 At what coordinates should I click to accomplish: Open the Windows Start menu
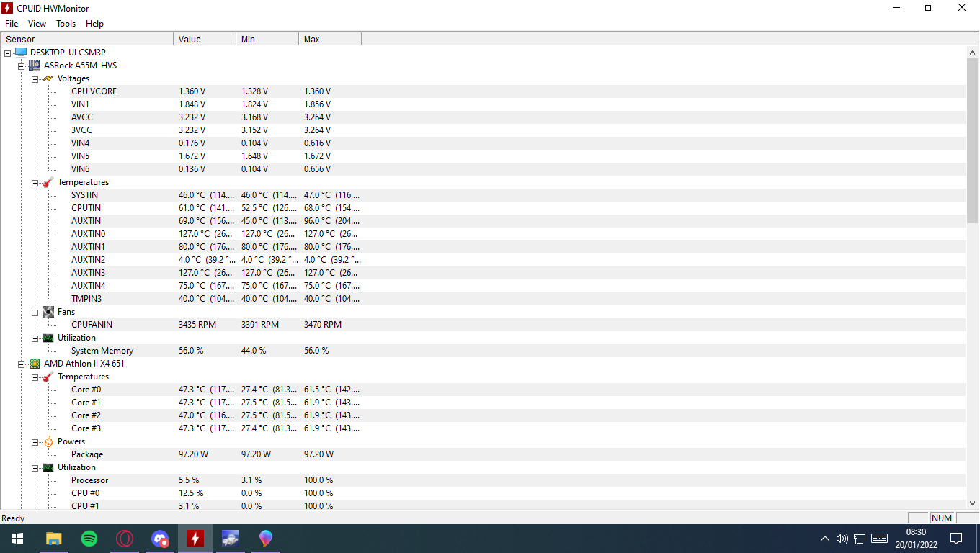click(17, 538)
